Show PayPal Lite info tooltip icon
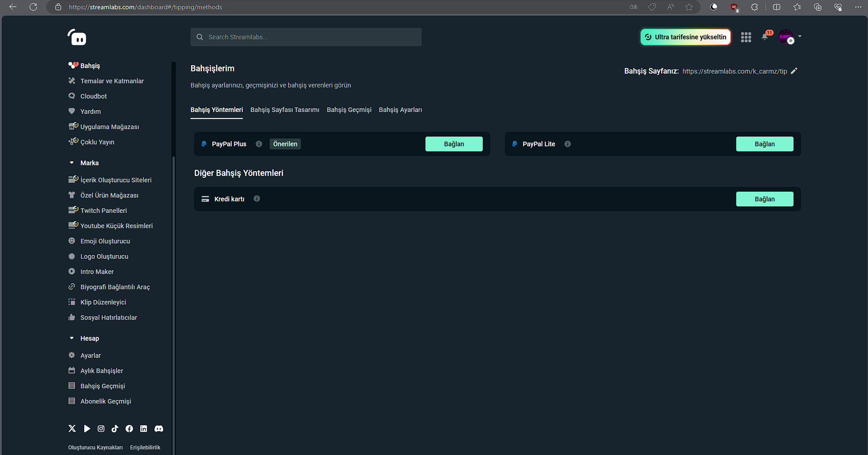Viewport: 868px width, 455px height. coord(567,144)
